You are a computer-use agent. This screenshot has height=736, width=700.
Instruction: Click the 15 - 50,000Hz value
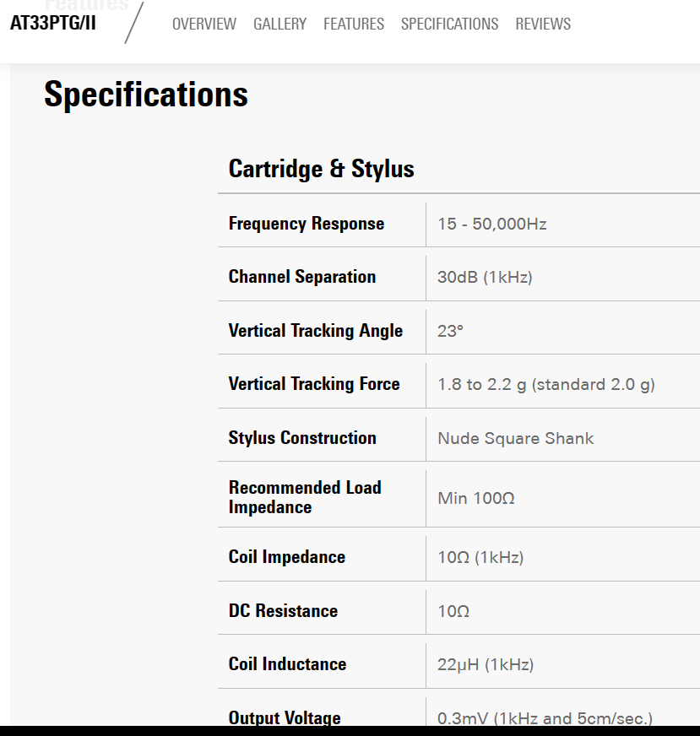(492, 224)
